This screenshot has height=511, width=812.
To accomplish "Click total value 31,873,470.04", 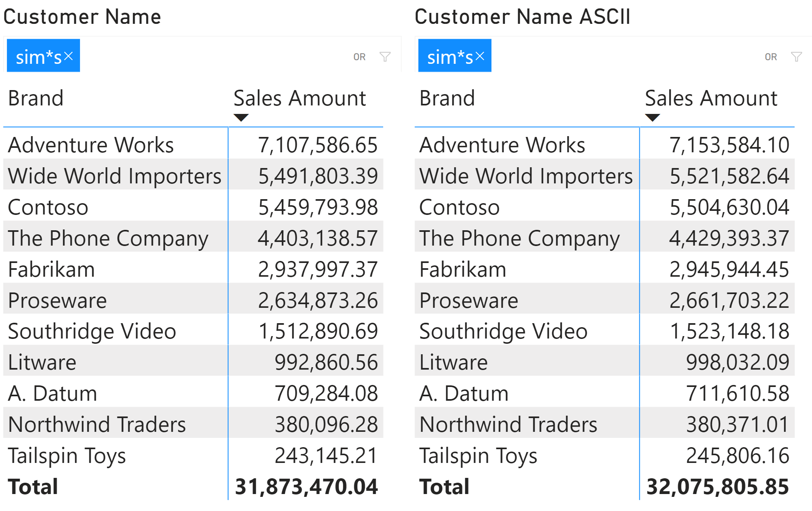I will [x=307, y=487].
